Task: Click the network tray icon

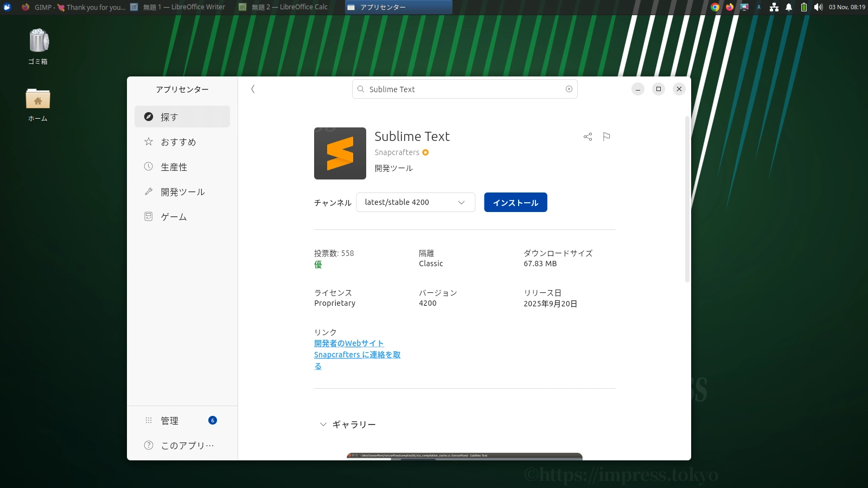Action: click(774, 7)
